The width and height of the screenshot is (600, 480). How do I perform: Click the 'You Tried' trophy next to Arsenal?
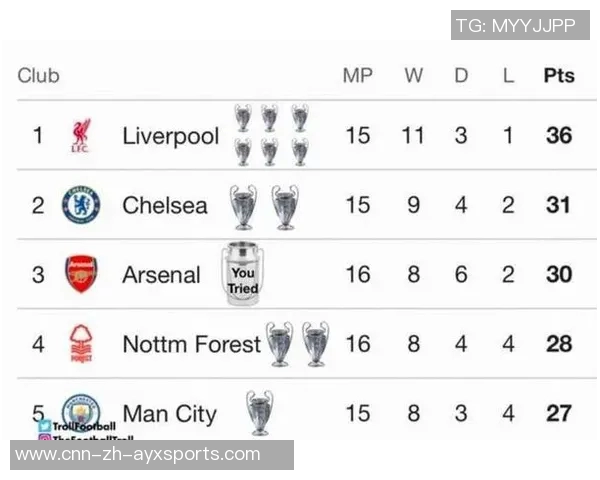click(x=242, y=273)
